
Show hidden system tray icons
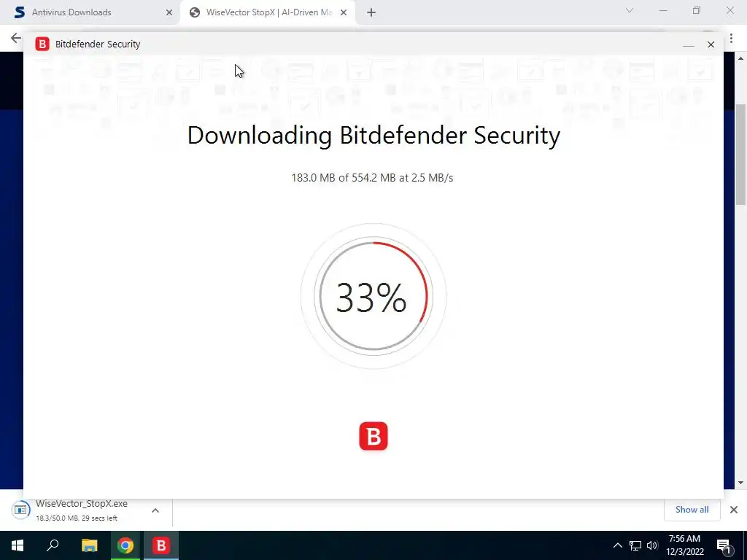(617, 545)
